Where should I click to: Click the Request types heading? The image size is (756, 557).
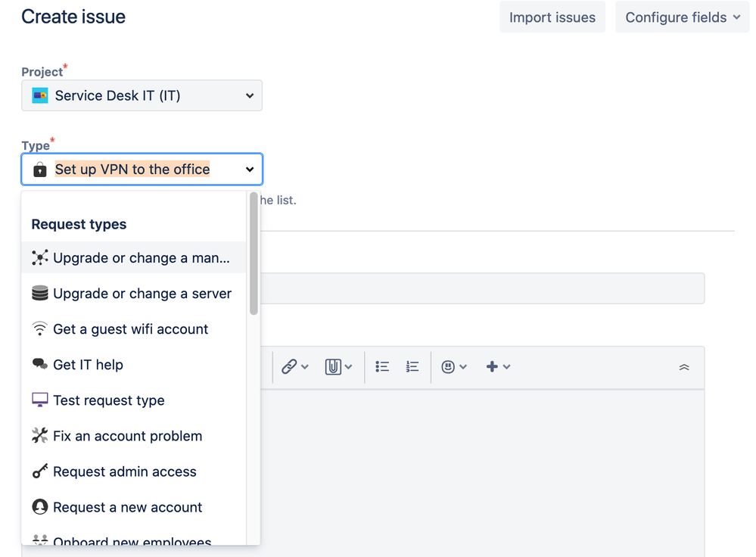[79, 224]
